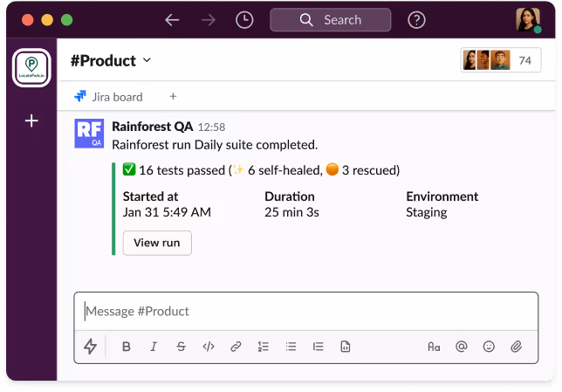Open the emoji picker smiley
The width and height of the screenshot is (562, 392).
489,347
